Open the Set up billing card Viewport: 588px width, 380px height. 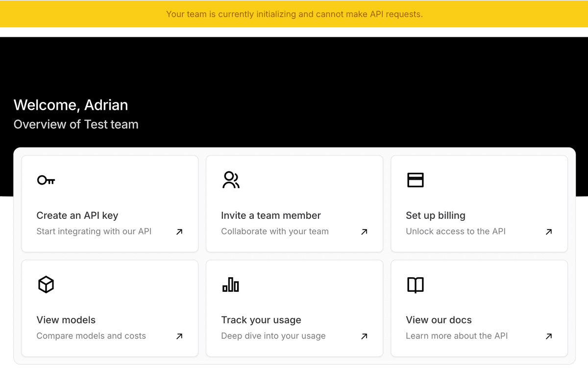point(479,204)
